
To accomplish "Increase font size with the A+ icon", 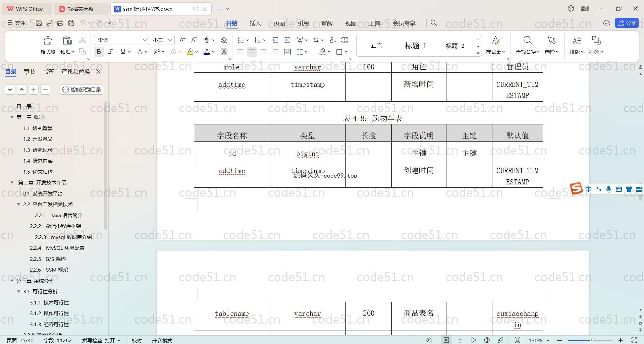I will pos(182,40).
